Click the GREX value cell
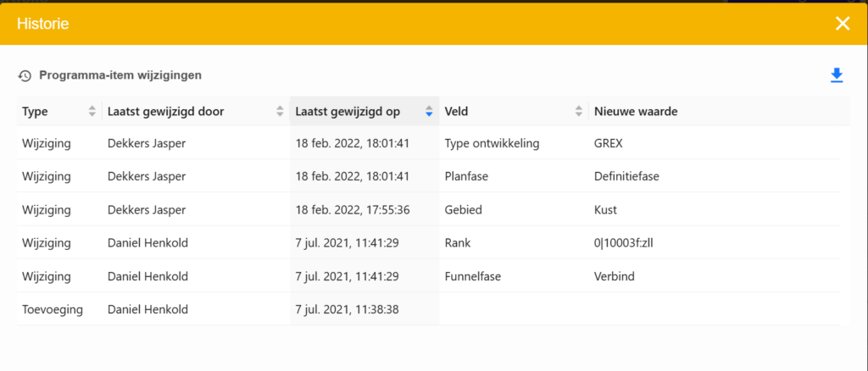The height and width of the screenshot is (371, 868). coord(609,143)
